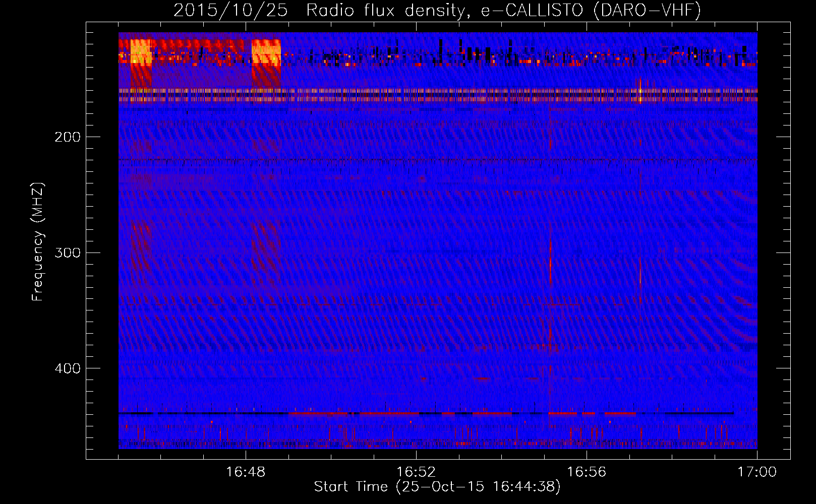Click the 17:00 time tick label
Viewport: 816px width, 504px height.
(757, 472)
